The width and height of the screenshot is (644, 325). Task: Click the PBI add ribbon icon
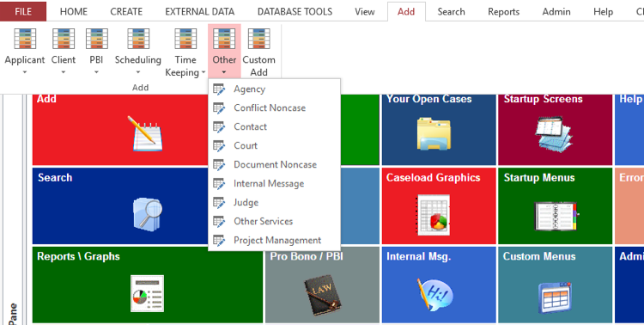point(96,39)
